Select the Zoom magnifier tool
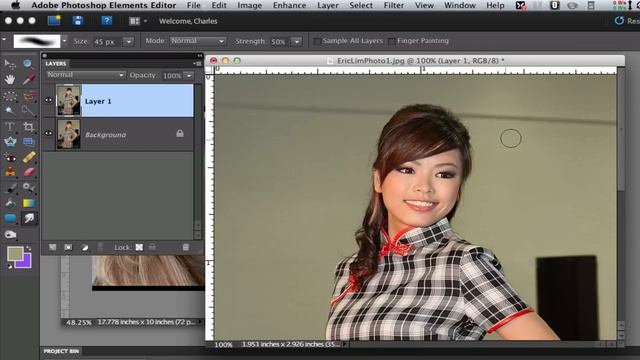 click(x=28, y=64)
